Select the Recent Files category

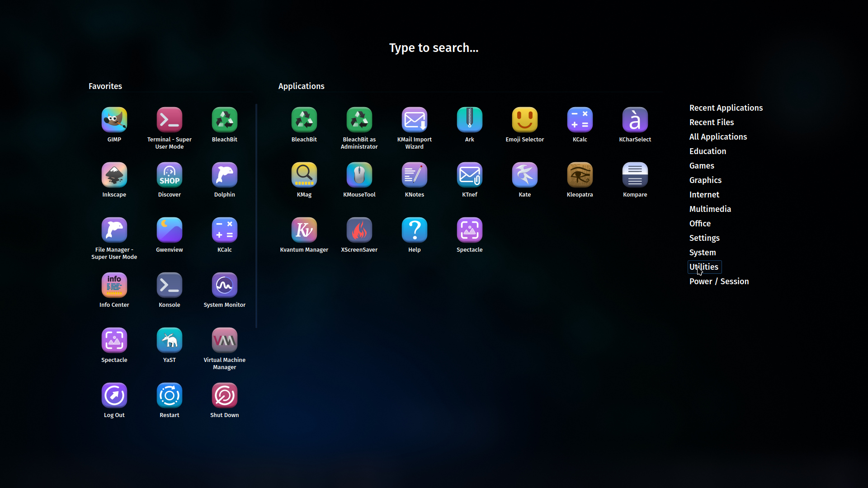pos(712,122)
